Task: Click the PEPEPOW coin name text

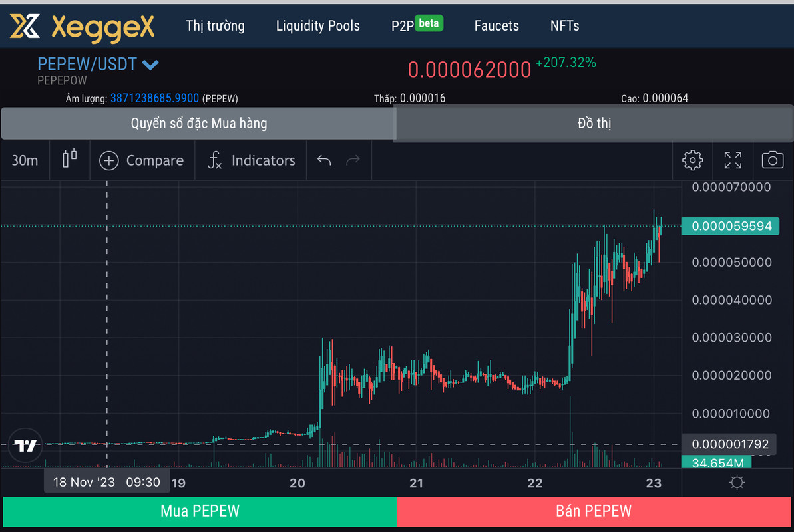Action: click(62, 80)
